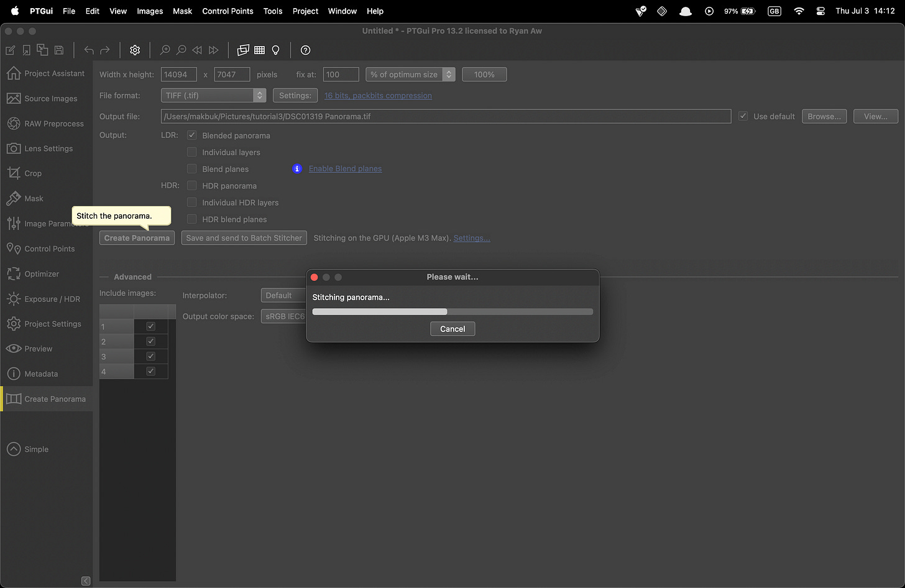
Task: Click the Apply Template toolbar icon
Action: (42, 50)
